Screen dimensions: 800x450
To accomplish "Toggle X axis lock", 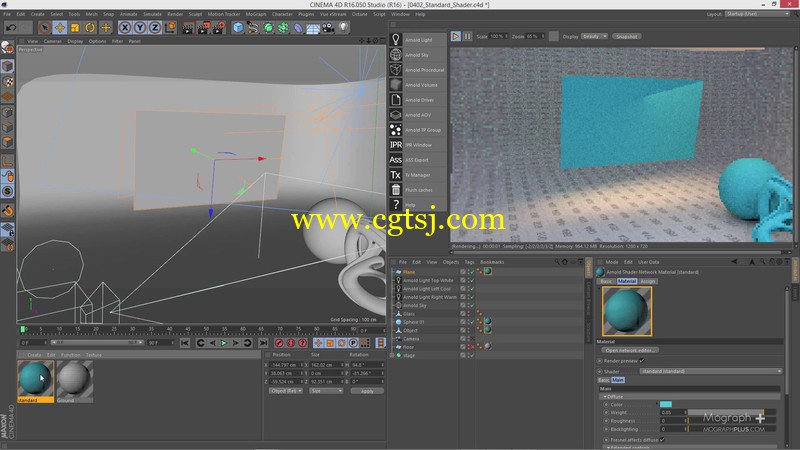I will 125,28.
